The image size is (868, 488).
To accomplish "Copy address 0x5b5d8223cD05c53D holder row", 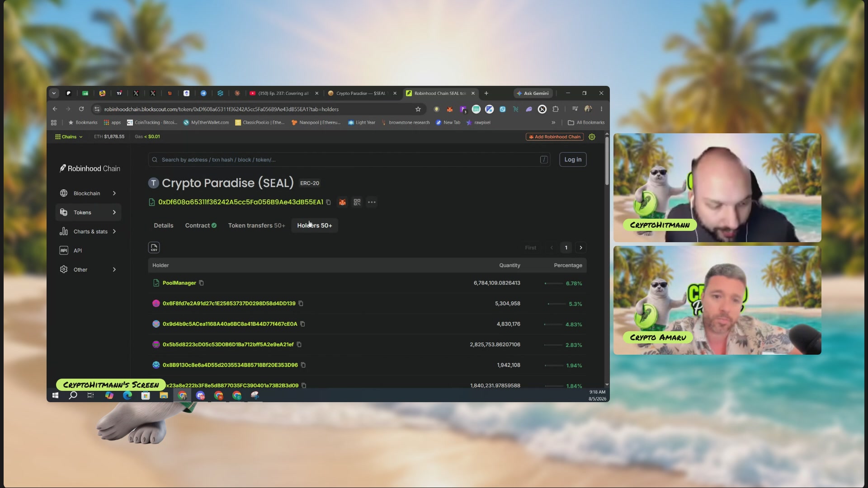I will click(299, 345).
